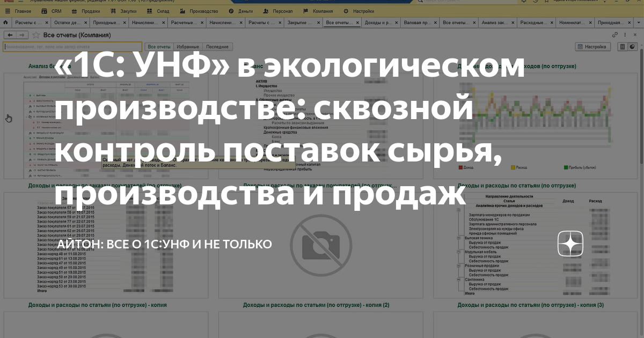This screenshot has width=644, height=338.
Task: Click the vertical scrollbar of reports list
Action: 640,193
